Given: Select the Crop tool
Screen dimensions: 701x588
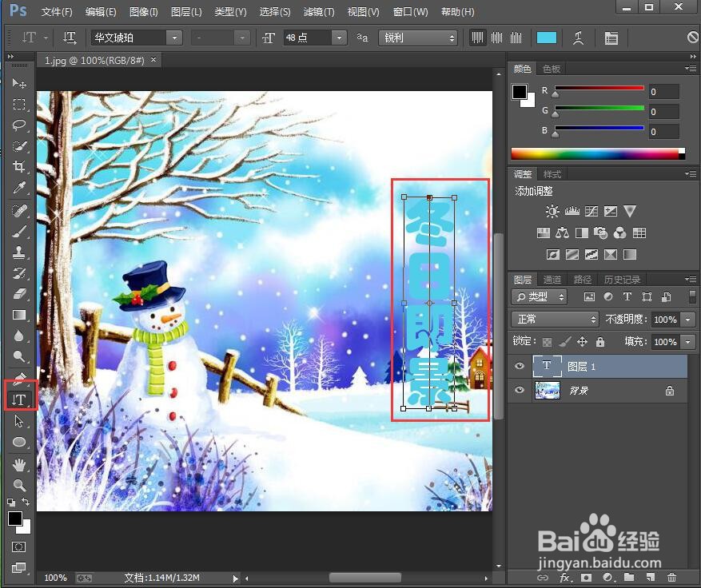Looking at the screenshot, I should [18, 167].
